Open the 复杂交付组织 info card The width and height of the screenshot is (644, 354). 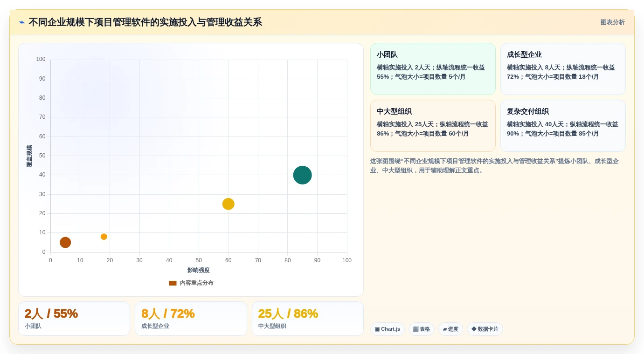coord(563,126)
